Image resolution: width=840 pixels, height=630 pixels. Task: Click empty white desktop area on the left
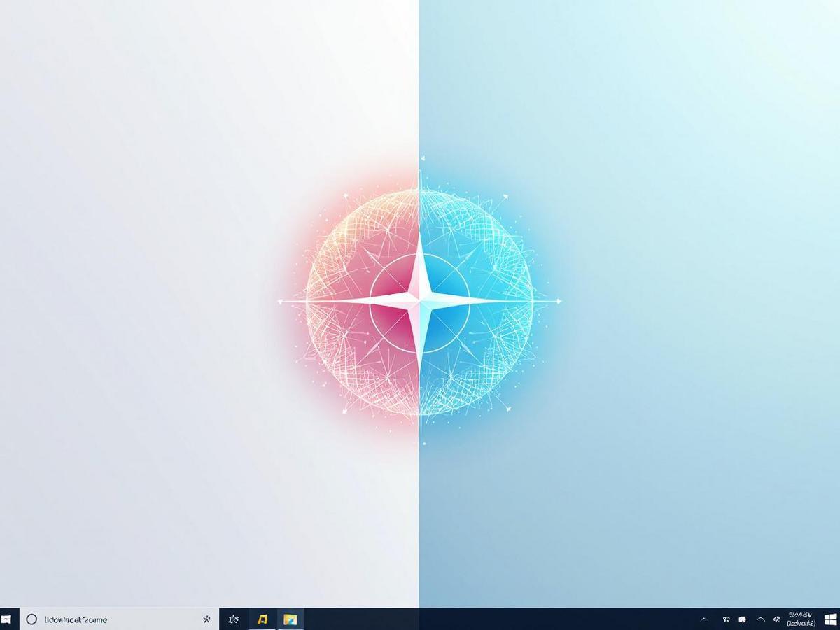140,280
